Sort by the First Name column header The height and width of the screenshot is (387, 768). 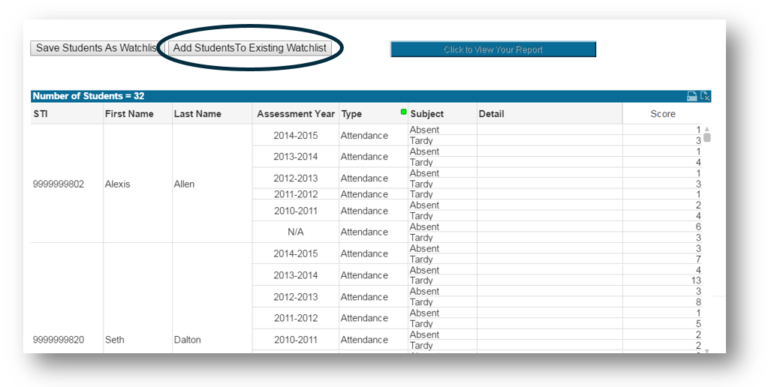coord(129,114)
